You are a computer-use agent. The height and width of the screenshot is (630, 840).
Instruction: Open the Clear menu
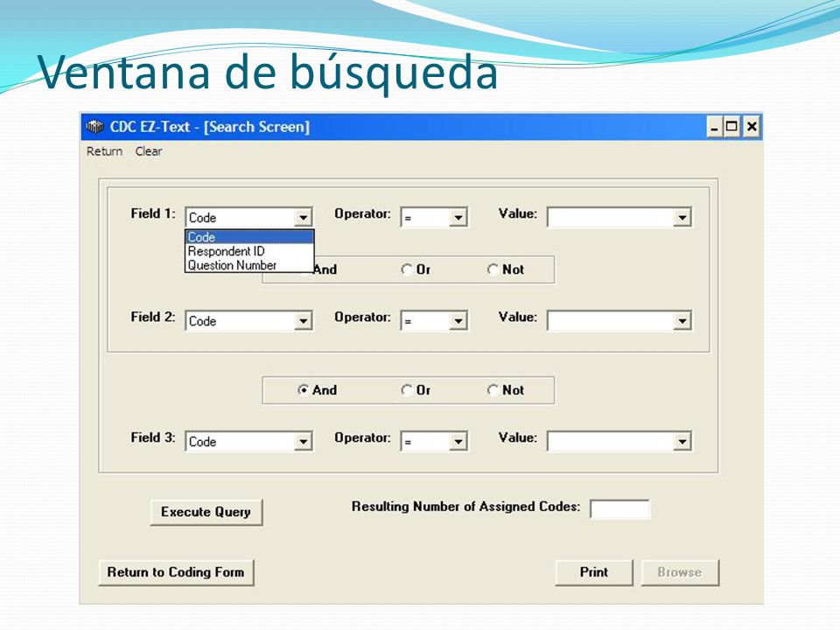149,151
